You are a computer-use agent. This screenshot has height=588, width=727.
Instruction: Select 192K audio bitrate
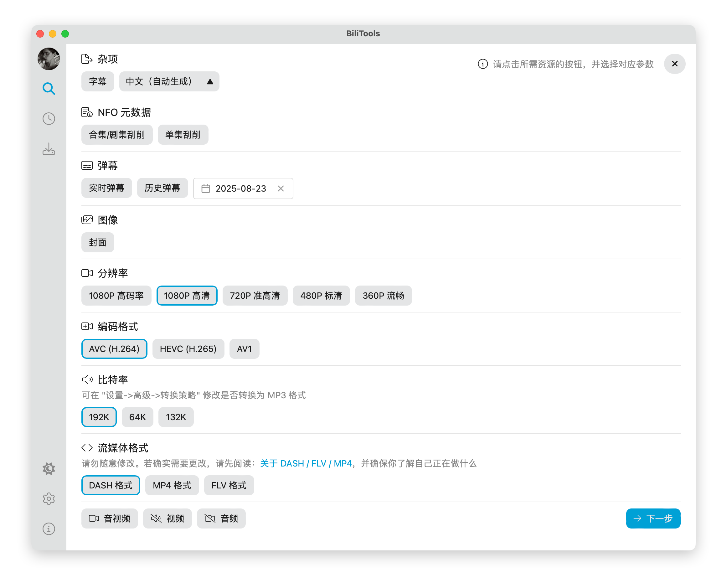(x=99, y=417)
